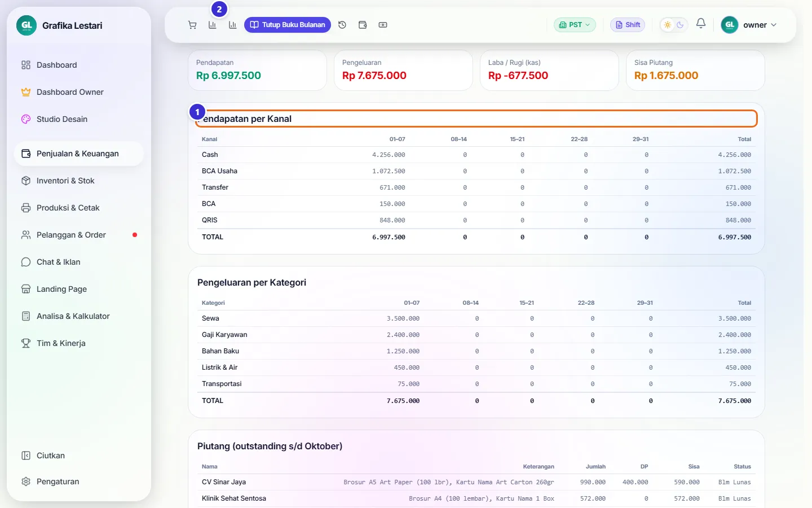Navigate to Tim & Kinerja in the sidebar
812x508 pixels.
click(x=79, y=343)
